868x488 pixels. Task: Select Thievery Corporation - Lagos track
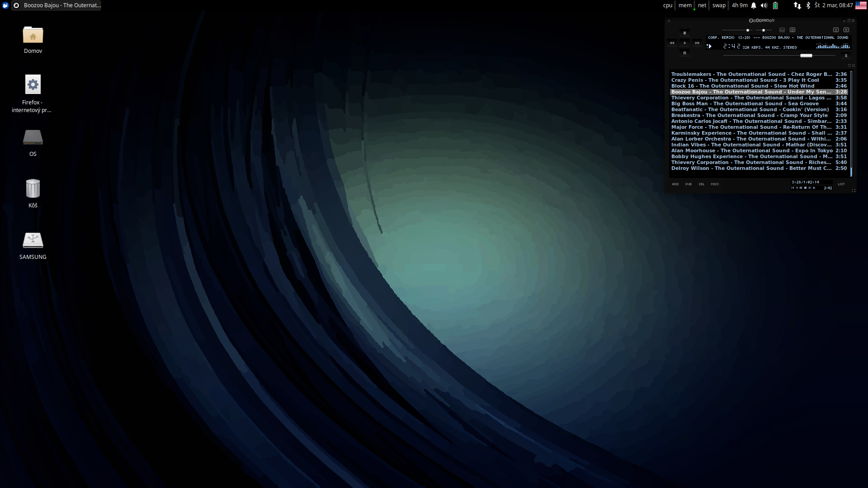(759, 98)
